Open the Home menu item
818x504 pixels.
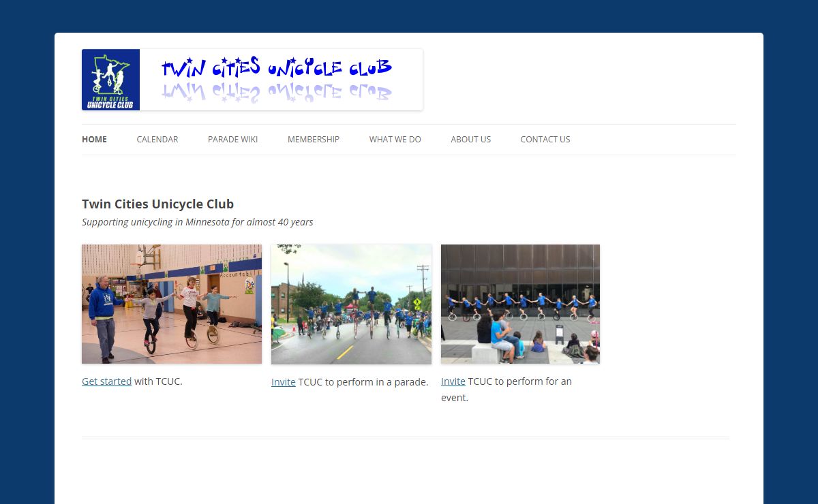tap(94, 140)
